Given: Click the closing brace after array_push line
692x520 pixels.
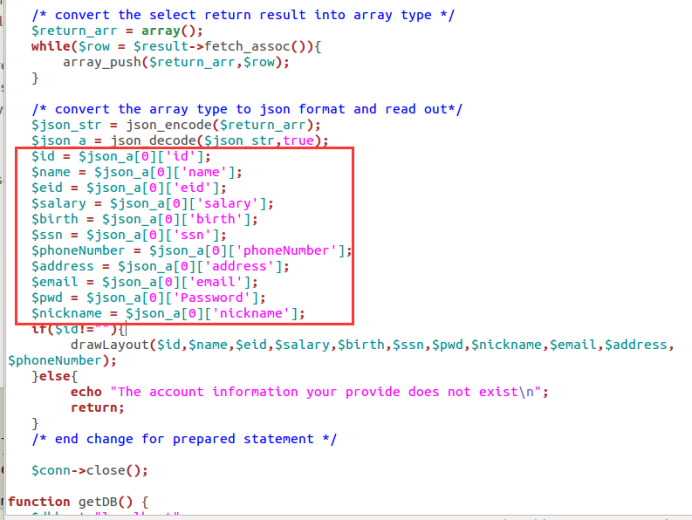Looking at the screenshot, I should (35, 78).
